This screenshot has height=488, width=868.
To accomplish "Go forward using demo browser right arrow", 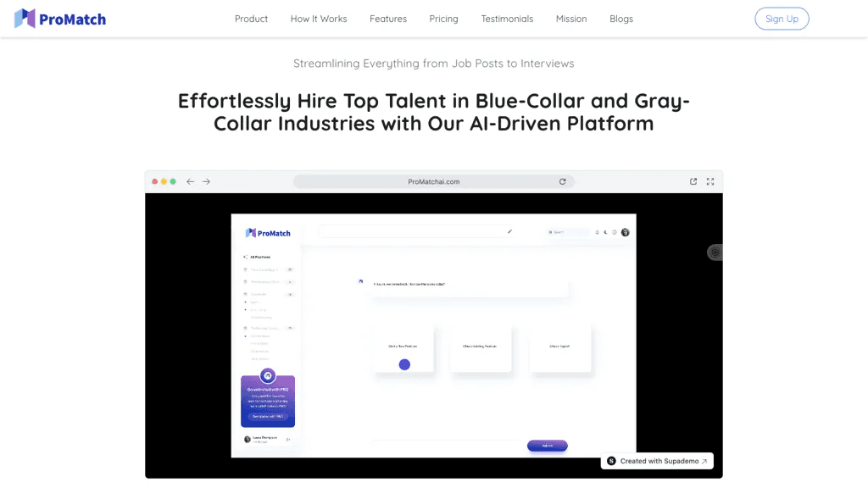I will point(206,181).
